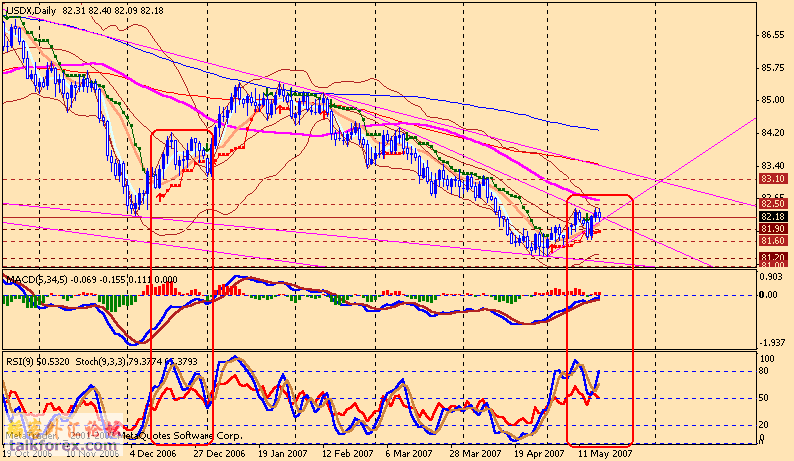Click the RSI(9) indicator label

(20, 362)
